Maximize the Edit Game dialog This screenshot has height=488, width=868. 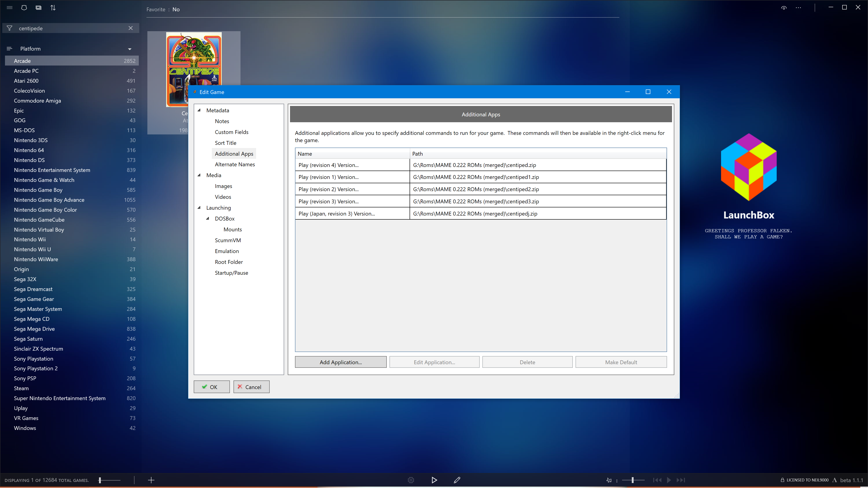pos(648,91)
